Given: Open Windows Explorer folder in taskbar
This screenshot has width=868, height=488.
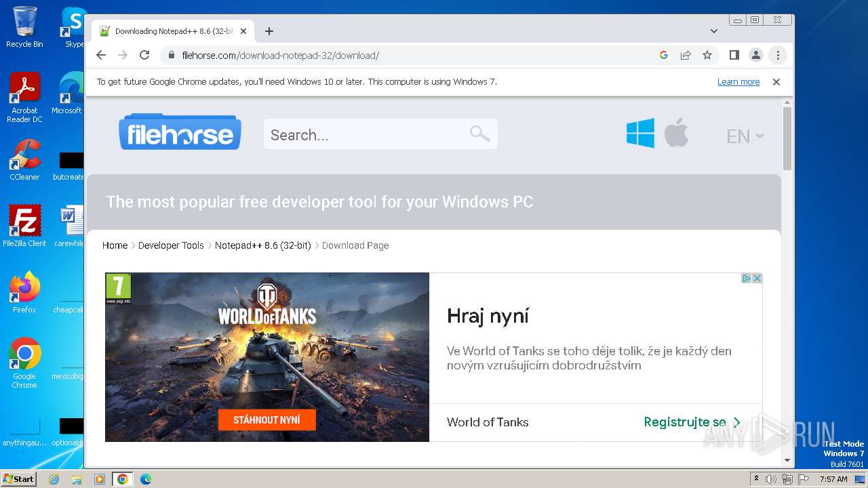Looking at the screenshot, I should 77,479.
